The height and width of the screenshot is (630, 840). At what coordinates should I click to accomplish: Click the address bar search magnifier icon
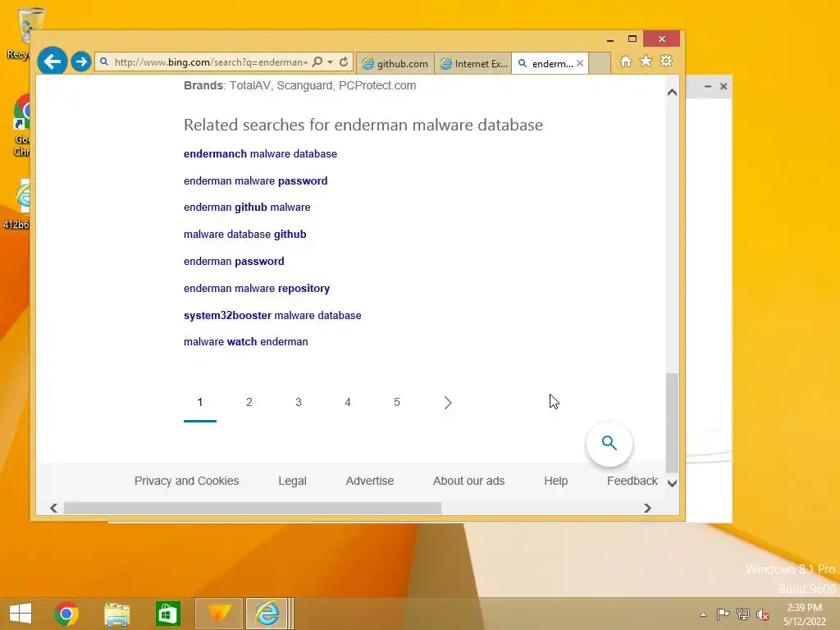coord(317,62)
